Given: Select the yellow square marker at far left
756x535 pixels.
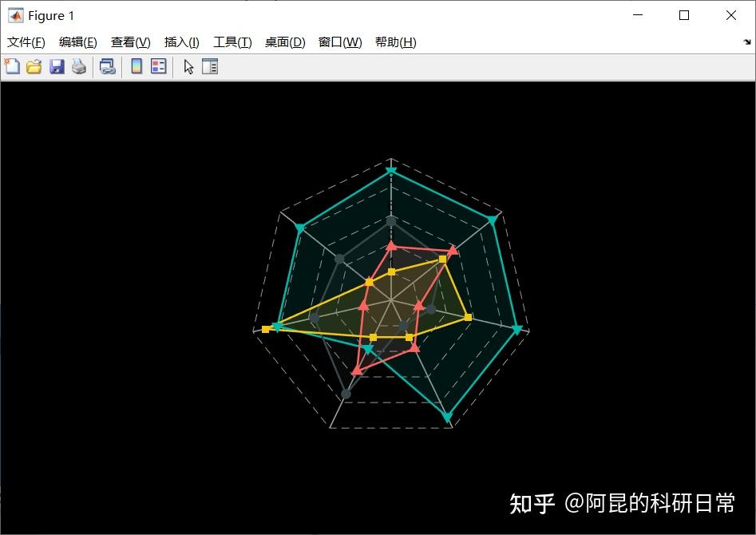Looking at the screenshot, I should [266, 329].
